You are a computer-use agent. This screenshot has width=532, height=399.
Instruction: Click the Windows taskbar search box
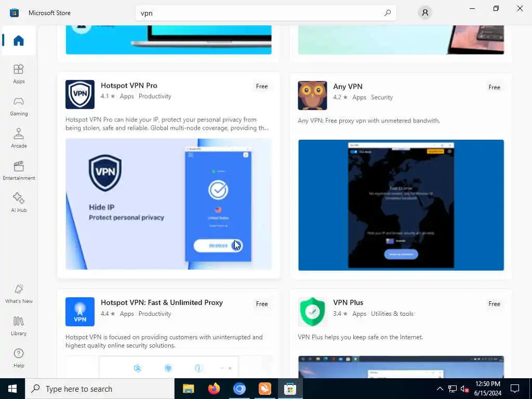(99, 389)
